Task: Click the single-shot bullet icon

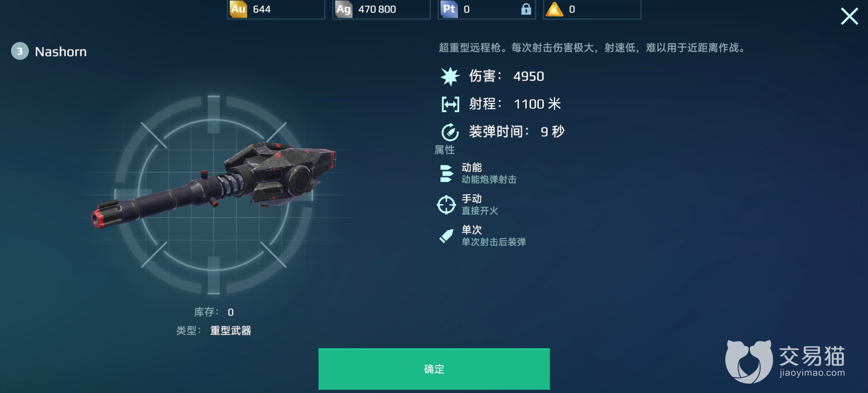Action: pos(446,236)
